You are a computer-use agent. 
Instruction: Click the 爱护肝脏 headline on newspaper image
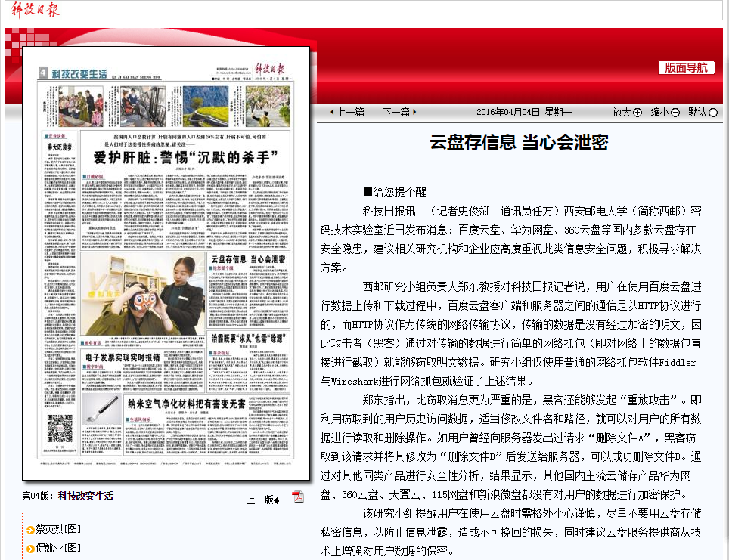pyautogui.click(x=184, y=157)
